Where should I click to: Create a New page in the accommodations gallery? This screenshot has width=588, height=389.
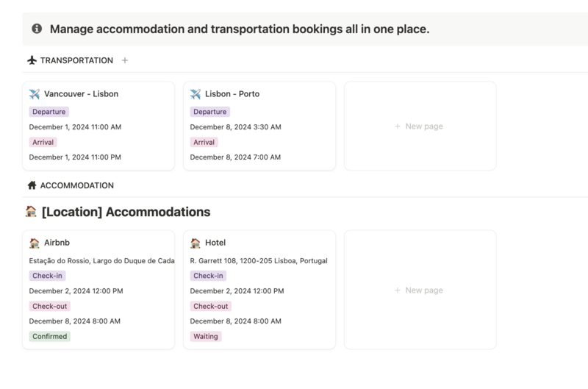click(x=420, y=290)
